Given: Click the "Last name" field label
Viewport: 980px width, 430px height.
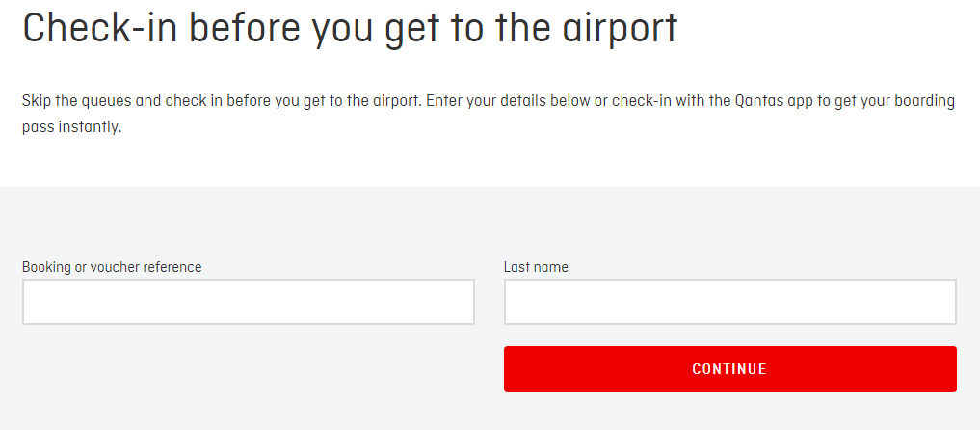Looking at the screenshot, I should coord(536,267).
